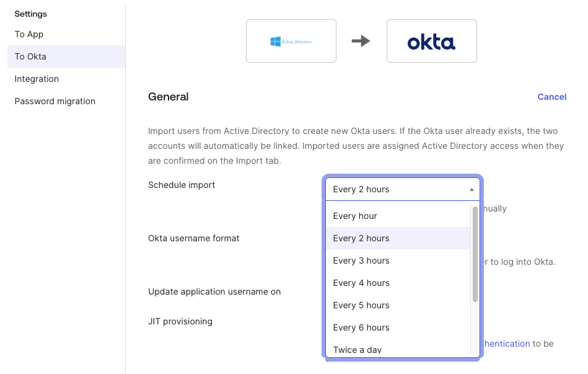The width and height of the screenshot is (588, 374).
Task: Open the To App settings tab
Action: click(x=29, y=34)
